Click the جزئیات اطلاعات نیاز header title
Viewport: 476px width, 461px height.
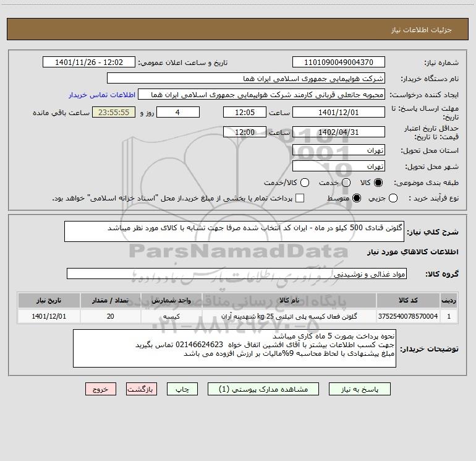pos(422,30)
